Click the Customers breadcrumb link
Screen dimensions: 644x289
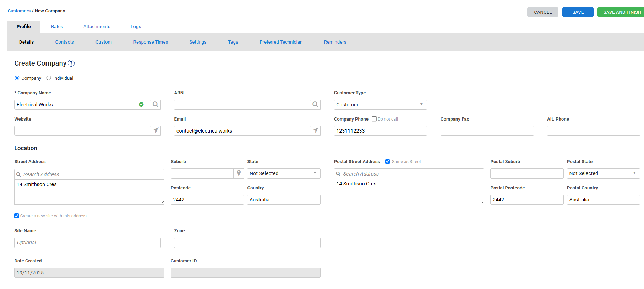(x=19, y=11)
